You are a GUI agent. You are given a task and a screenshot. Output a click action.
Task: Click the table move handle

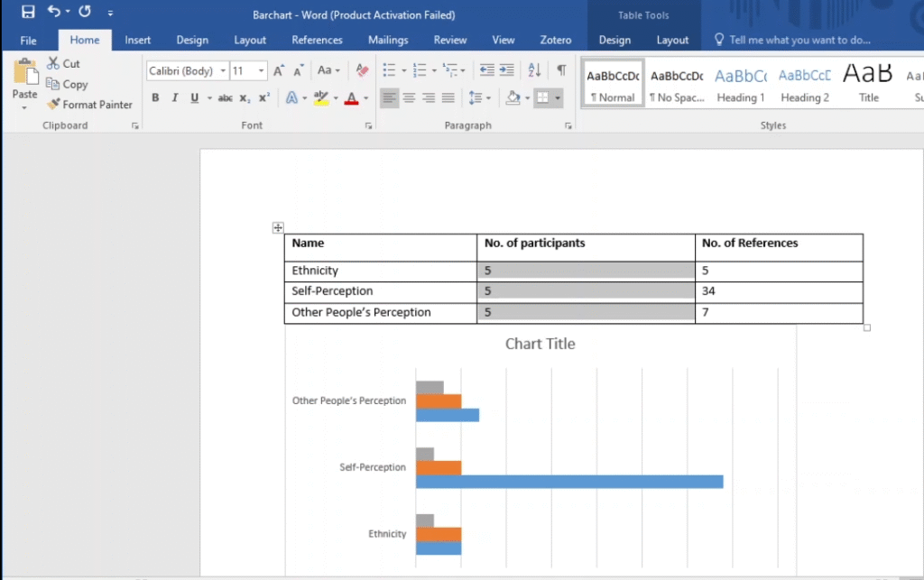tap(278, 228)
